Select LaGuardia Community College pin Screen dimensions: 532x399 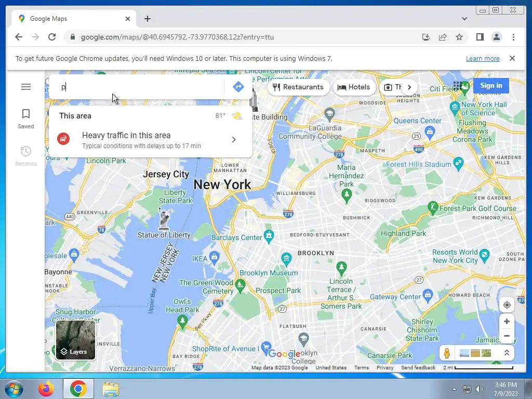pos(329,114)
